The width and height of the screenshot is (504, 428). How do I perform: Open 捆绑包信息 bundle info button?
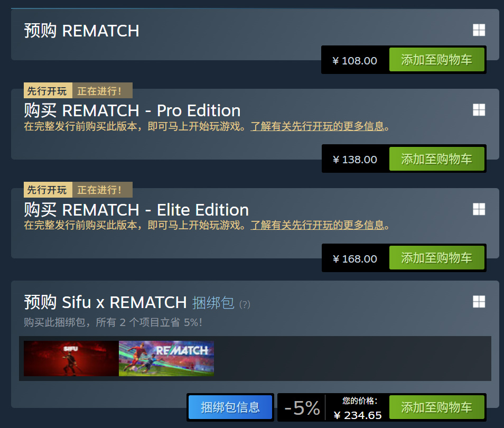[x=230, y=407]
